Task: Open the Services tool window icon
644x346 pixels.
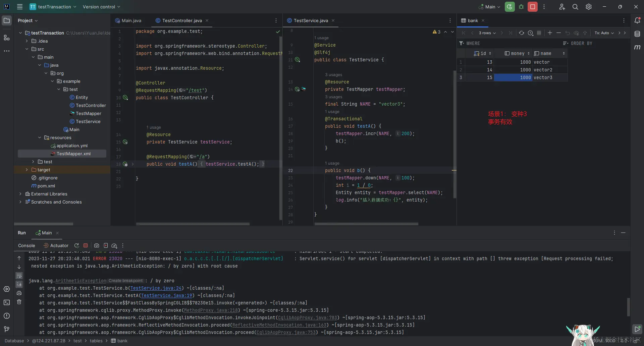Action: coord(7,289)
